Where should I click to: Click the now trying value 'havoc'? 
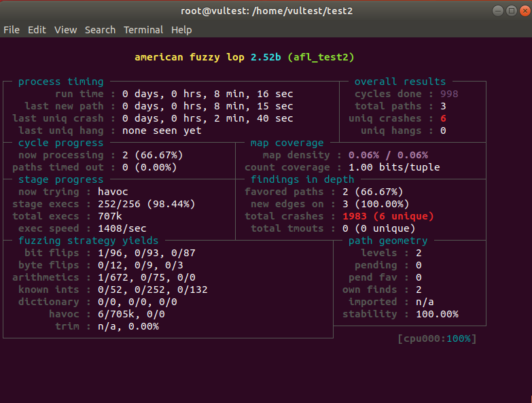click(113, 192)
